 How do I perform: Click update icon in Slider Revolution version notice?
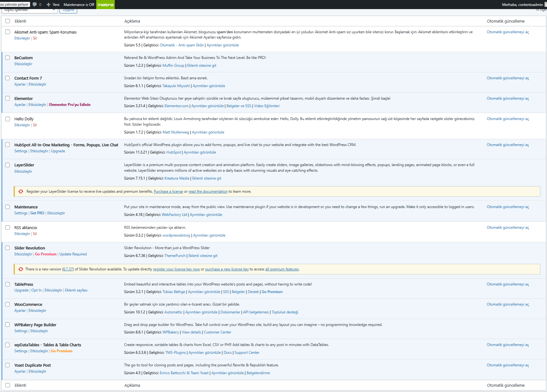point(21,269)
